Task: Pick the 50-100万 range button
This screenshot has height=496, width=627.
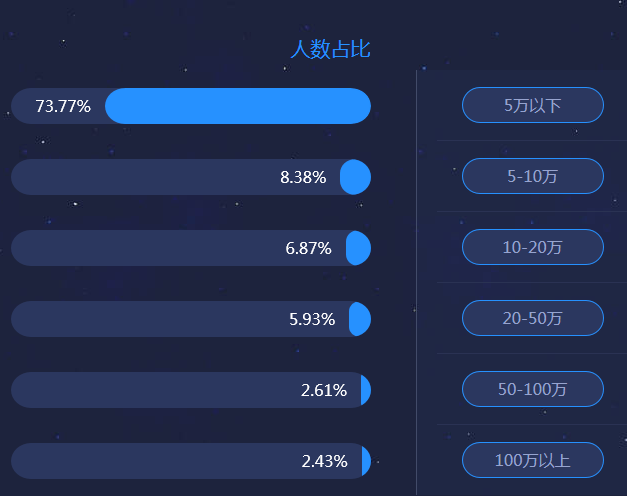Action: (x=533, y=389)
